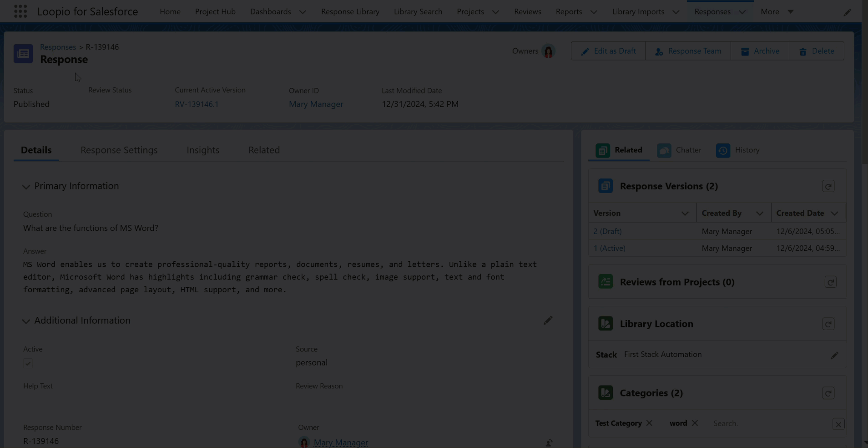
Task: Open Mary Manager link in Owner field
Action: click(x=341, y=443)
